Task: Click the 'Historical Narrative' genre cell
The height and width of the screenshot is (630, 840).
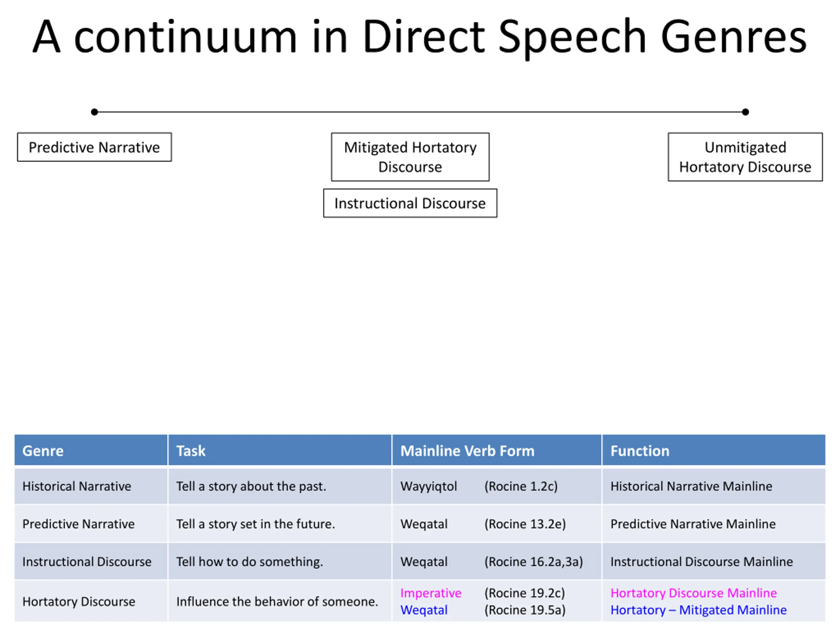Action: point(91,486)
